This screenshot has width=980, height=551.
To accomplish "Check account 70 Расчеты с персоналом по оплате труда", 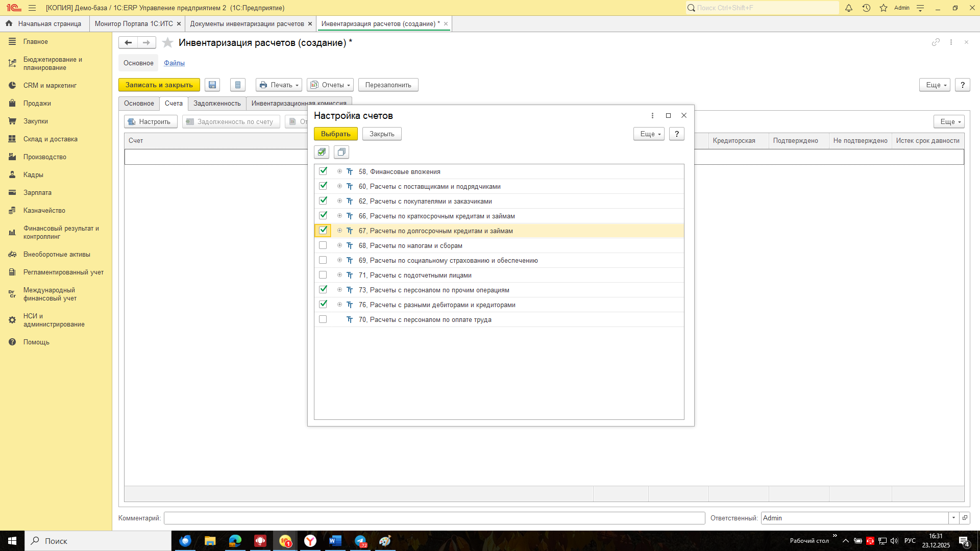I will (x=323, y=319).
